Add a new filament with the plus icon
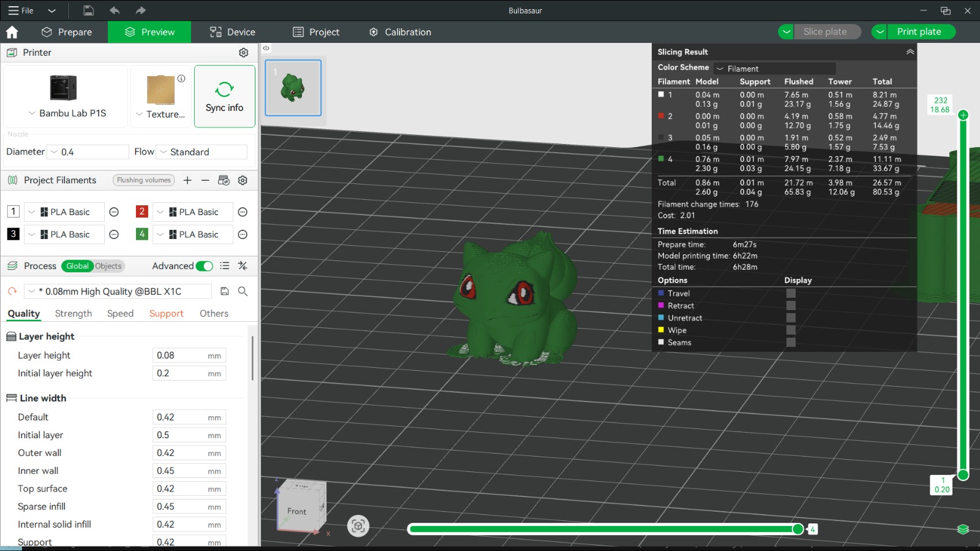 pos(187,180)
